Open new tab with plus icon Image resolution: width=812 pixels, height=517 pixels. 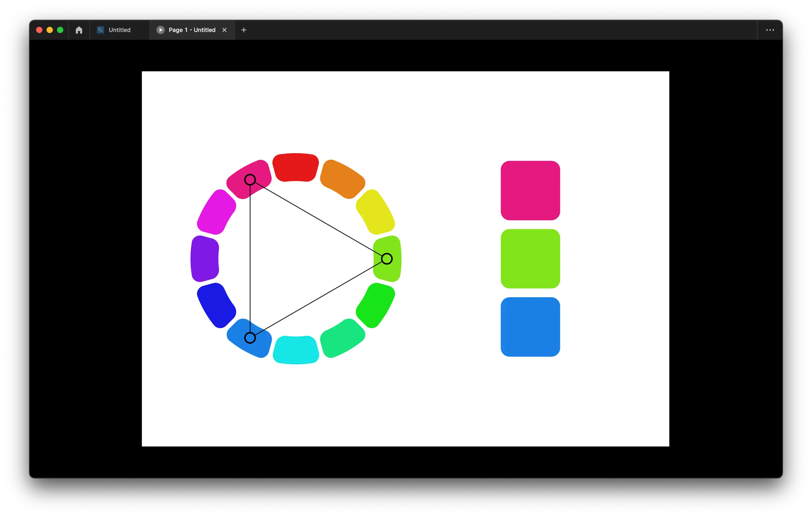(x=244, y=30)
